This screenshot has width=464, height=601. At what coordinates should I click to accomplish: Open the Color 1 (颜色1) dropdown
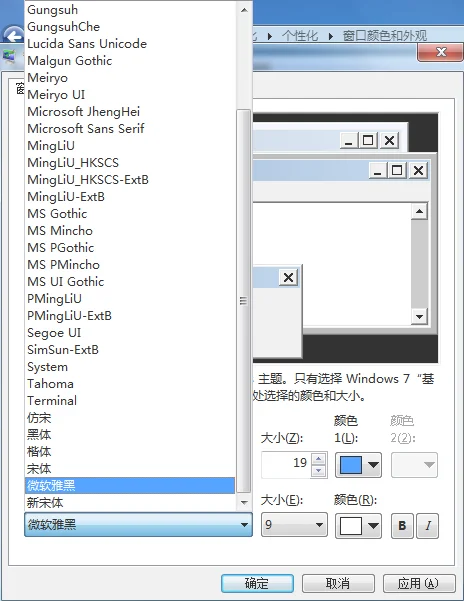(x=358, y=465)
